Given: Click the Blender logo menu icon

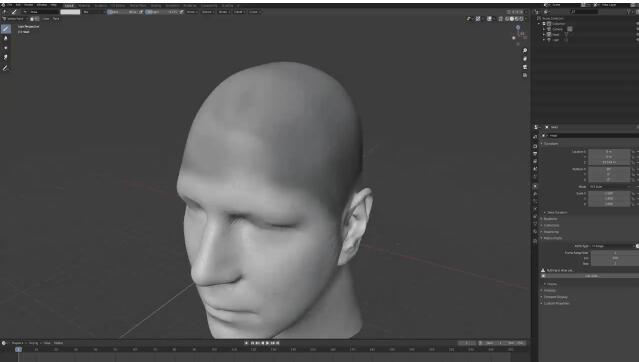Looking at the screenshot, I should click(x=3, y=5).
